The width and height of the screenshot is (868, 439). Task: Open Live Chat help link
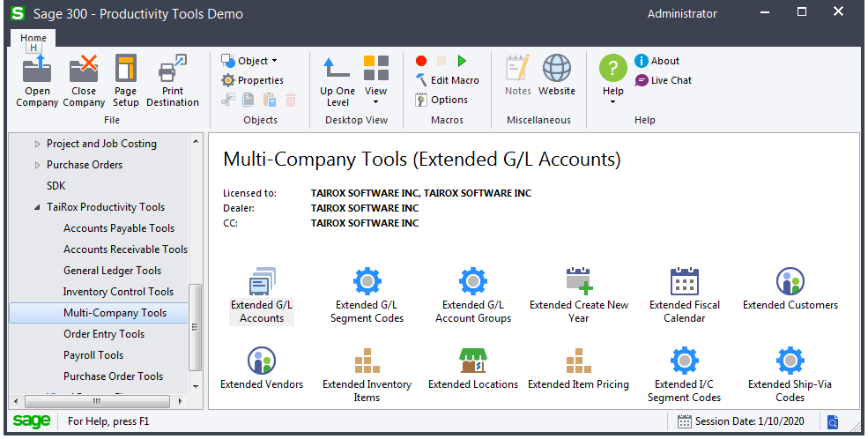(664, 80)
